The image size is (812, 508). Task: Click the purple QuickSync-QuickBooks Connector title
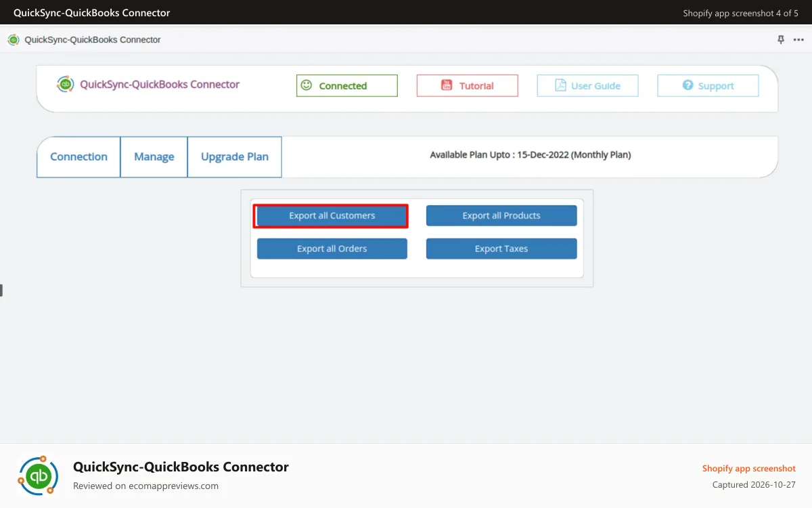[x=160, y=85]
